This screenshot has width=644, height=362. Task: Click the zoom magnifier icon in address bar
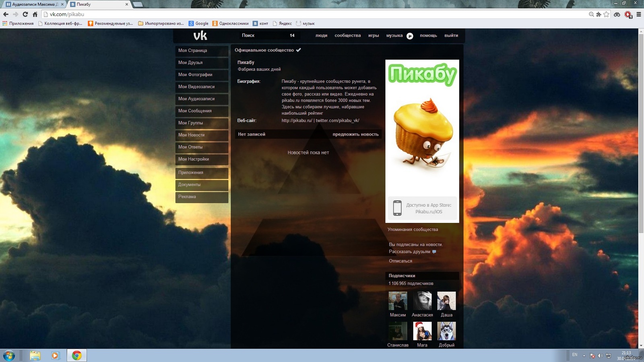pos(591,14)
